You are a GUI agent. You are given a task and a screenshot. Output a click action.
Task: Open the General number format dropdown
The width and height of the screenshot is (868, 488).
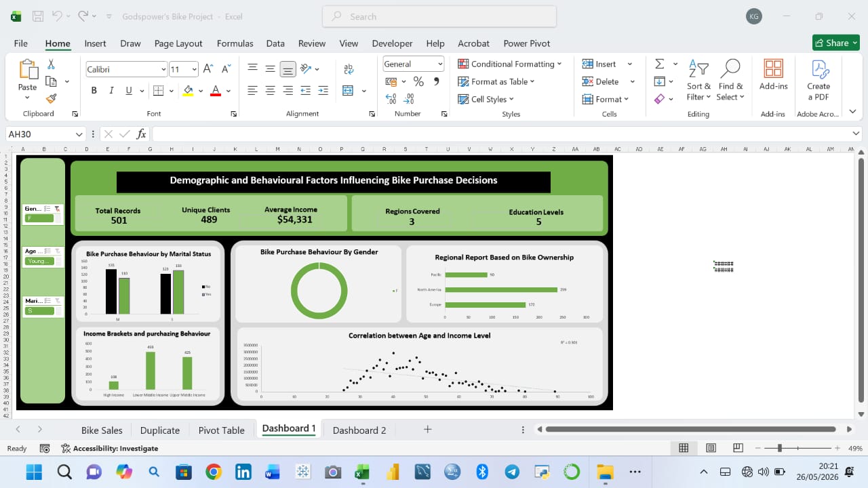click(x=440, y=64)
